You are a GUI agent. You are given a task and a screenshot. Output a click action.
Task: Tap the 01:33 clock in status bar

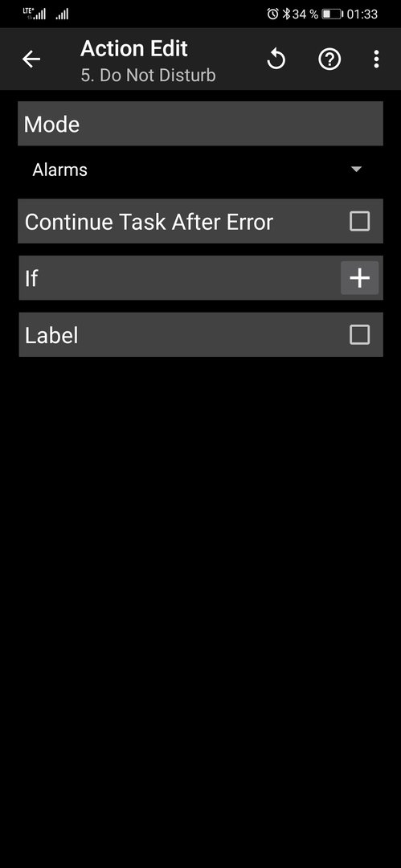[362, 14]
